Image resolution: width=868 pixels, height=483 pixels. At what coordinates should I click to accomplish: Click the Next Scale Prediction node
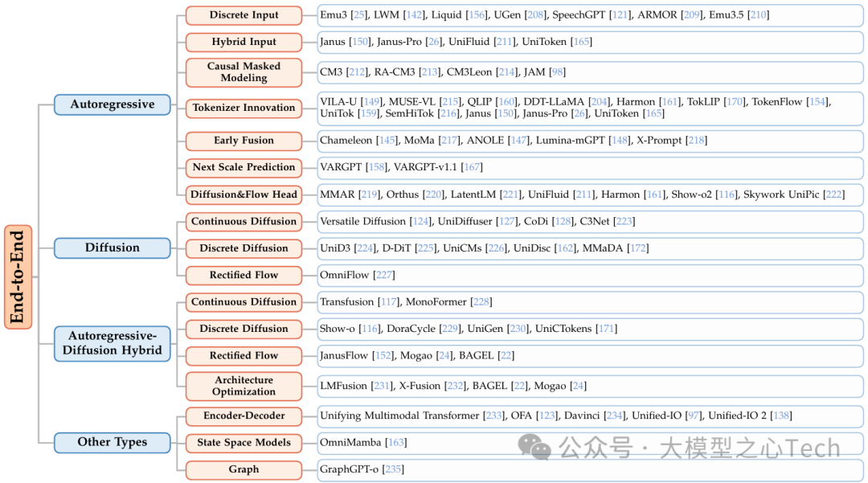pyautogui.click(x=244, y=167)
